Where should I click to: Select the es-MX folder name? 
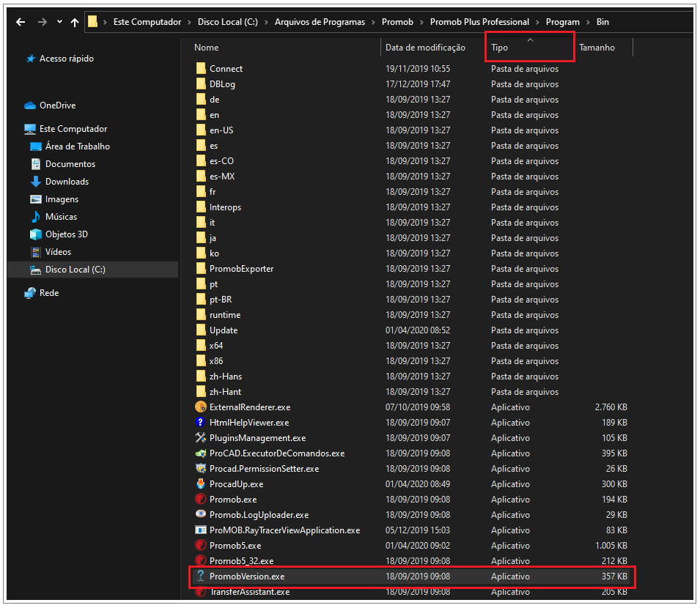(222, 177)
